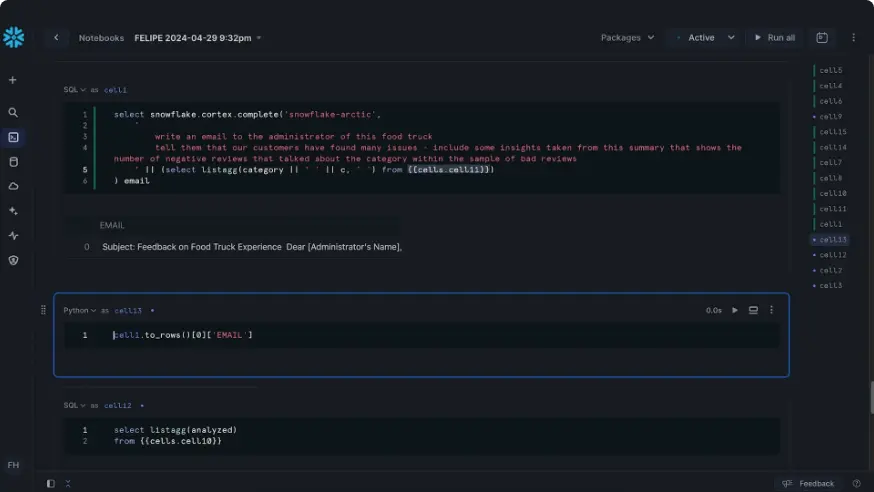Collapse all cells with bottom bar icon
874x492 pixels.
point(67,483)
